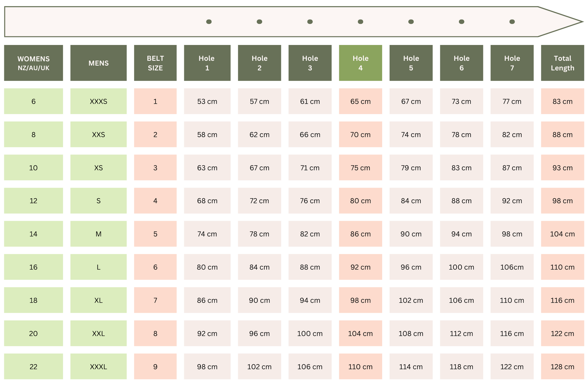The image size is (588, 385).
Task: Click the 128 cm total length cell
Action: click(x=562, y=366)
